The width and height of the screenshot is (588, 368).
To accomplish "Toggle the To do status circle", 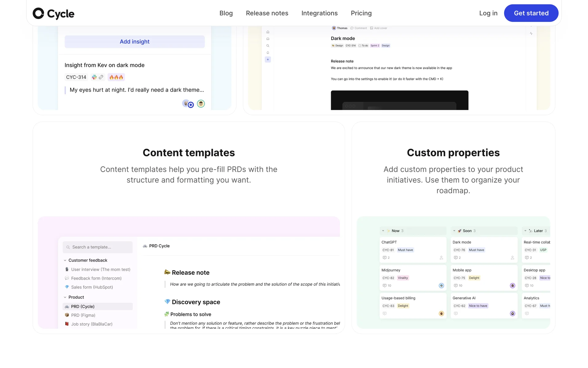I will (360, 46).
